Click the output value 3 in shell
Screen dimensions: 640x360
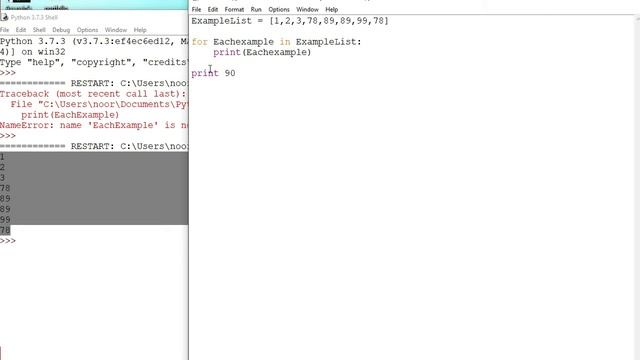click(x=2, y=178)
